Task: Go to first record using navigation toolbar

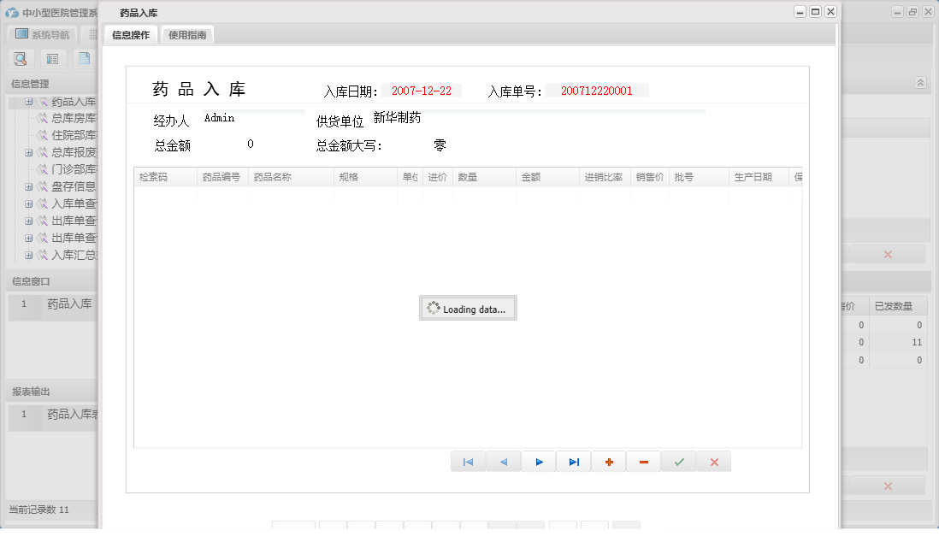Action: pyautogui.click(x=468, y=461)
